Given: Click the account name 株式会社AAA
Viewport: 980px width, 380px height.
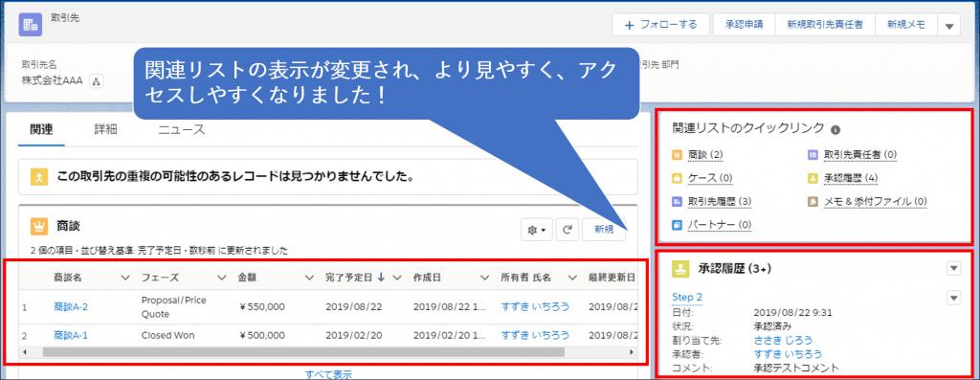Looking at the screenshot, I should click(x=53, y=80).
